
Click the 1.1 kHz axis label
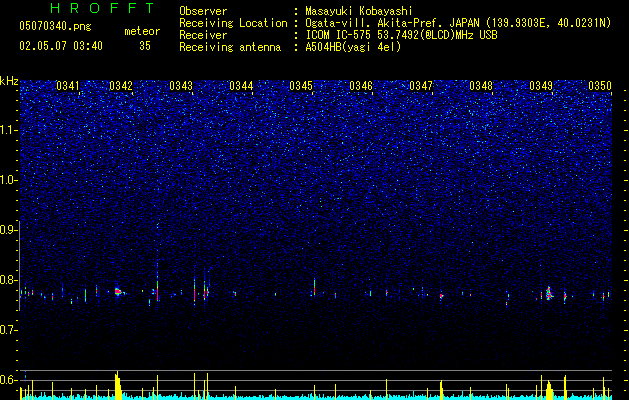pos(8,130)
